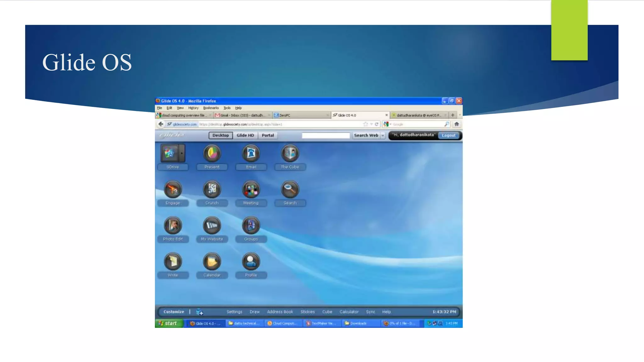Launch the Present app icon

click(212, 153)
